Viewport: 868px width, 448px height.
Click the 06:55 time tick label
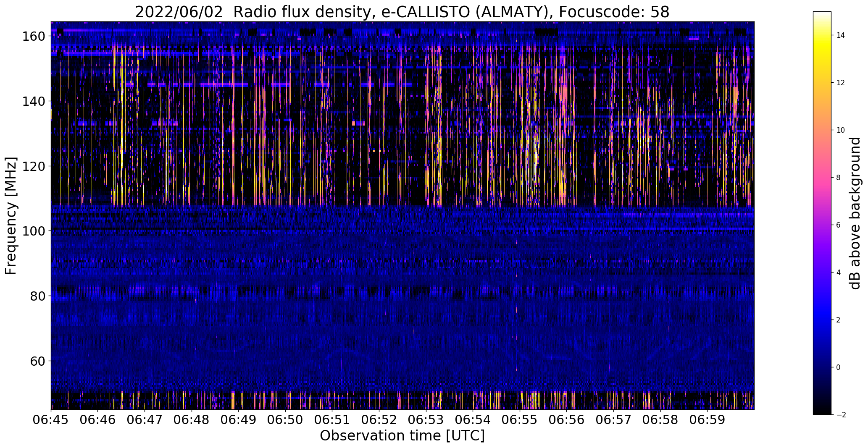point(520,419)
